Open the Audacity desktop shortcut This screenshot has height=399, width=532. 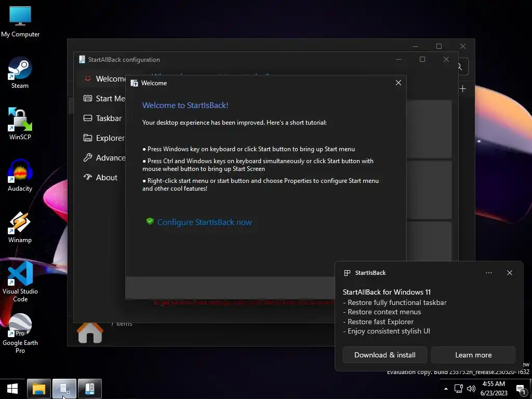[x=20, y=176]
